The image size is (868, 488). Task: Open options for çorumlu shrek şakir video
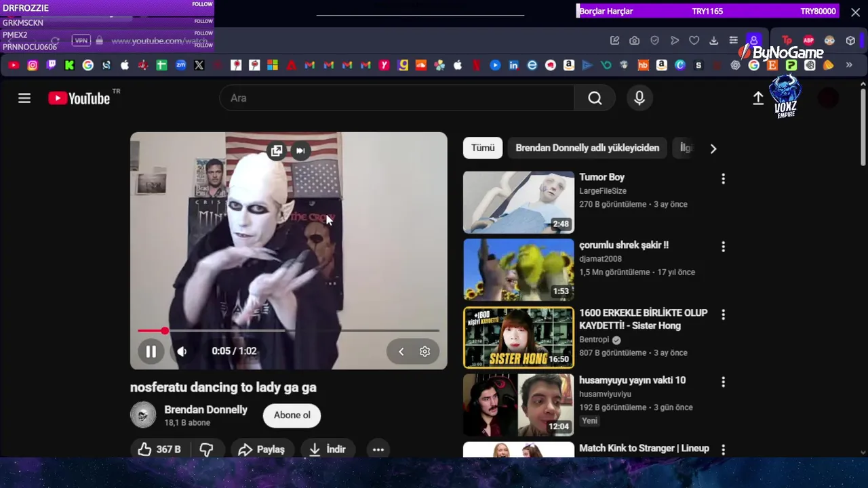point(723,247)
